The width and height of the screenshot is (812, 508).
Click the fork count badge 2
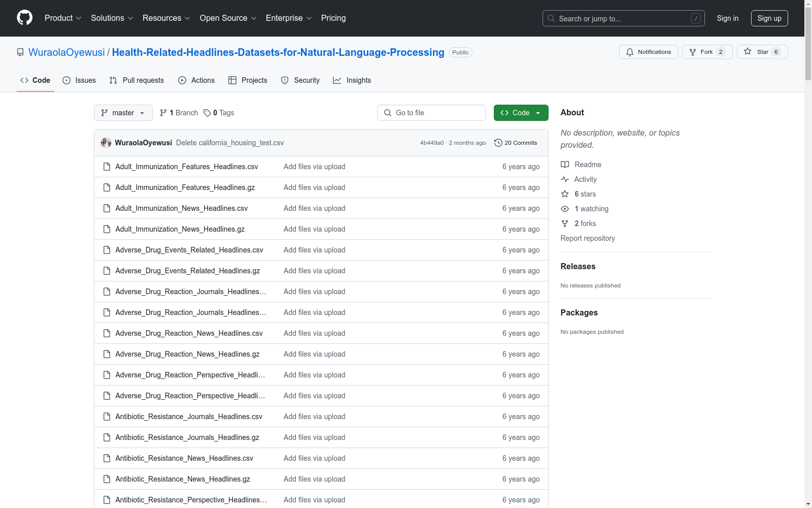pos(721,52)
